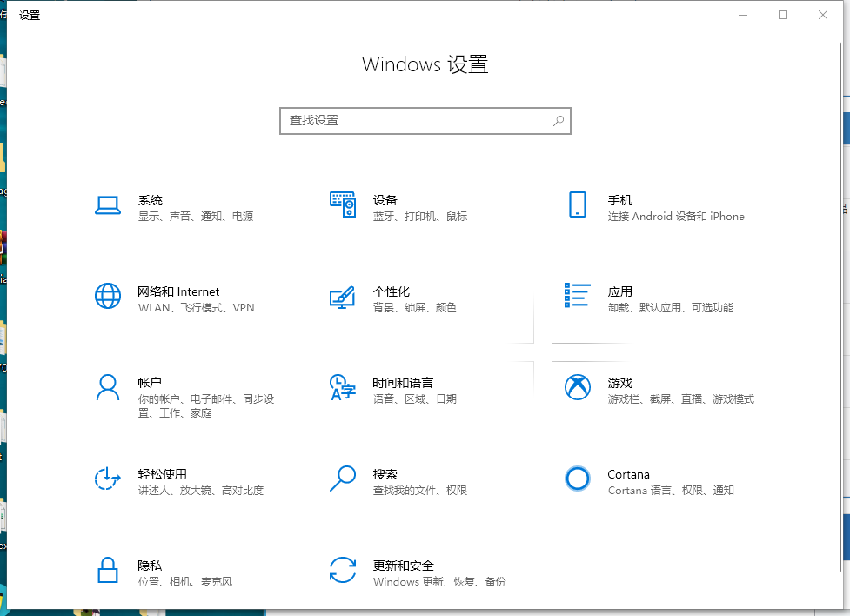Open Network globe icon (网络和 Internet)

108,296
